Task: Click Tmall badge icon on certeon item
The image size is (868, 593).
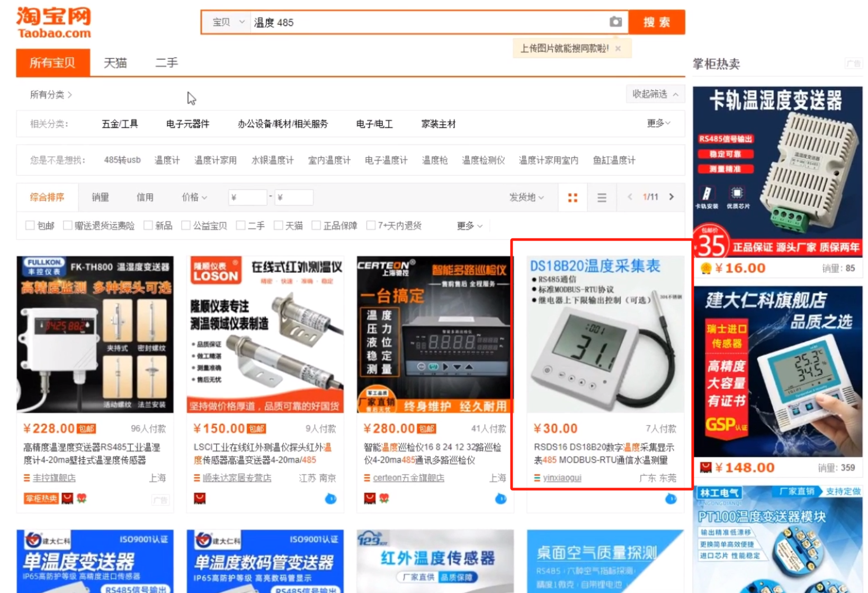Action: coord(370,498)
